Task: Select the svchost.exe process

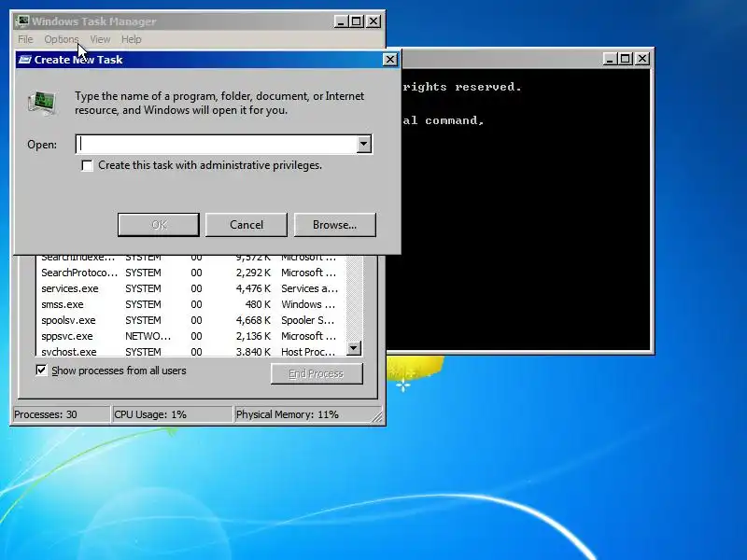Action: coord(190,352)
